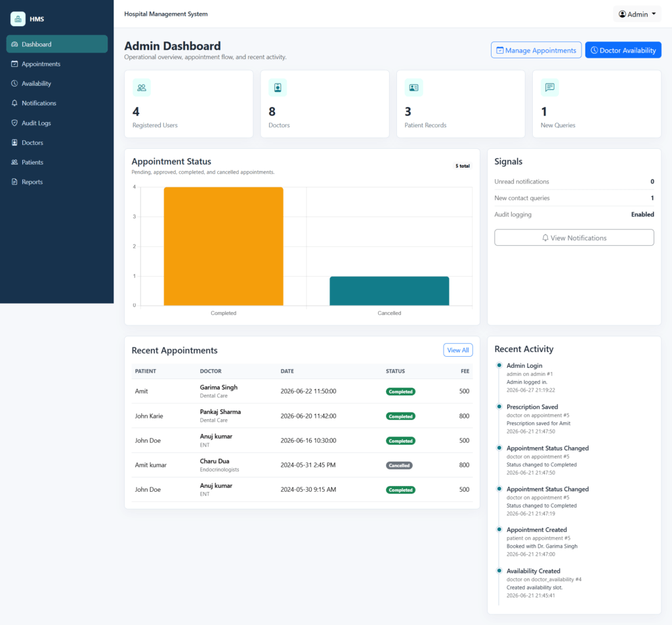Click the orange Completed bar in chart
672x625 pixels.
click(223, 247)
